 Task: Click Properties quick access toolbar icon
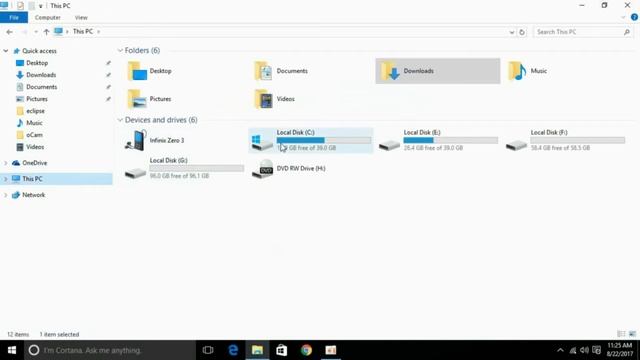point(20,6)
